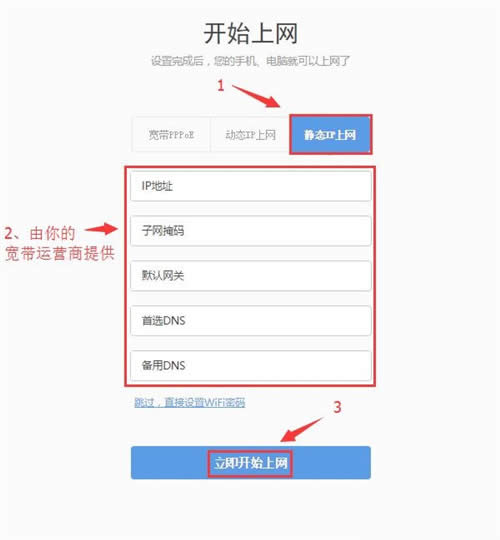Click the red arrow pointing at 立即开始上网

click(302, 429)
